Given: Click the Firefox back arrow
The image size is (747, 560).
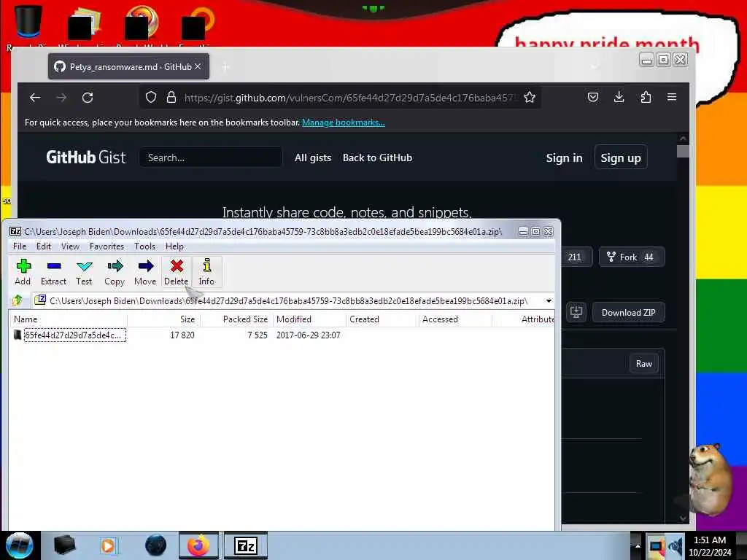Looking at the screenshot, I should (x=35, y=98).
